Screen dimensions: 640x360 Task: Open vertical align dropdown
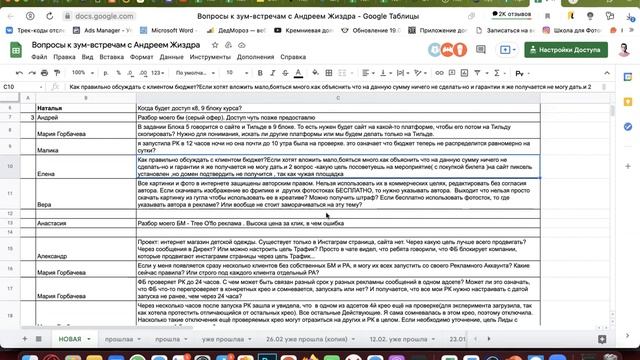[385, 73]
